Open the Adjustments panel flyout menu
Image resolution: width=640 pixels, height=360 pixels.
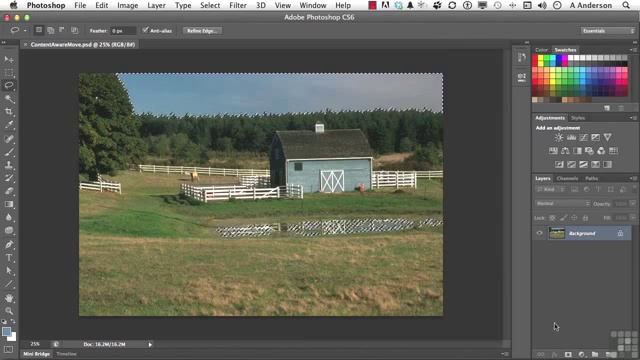tap(633, 118)
